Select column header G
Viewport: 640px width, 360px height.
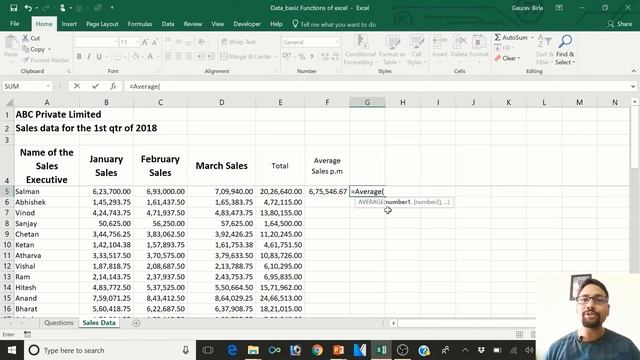(367, 102)
